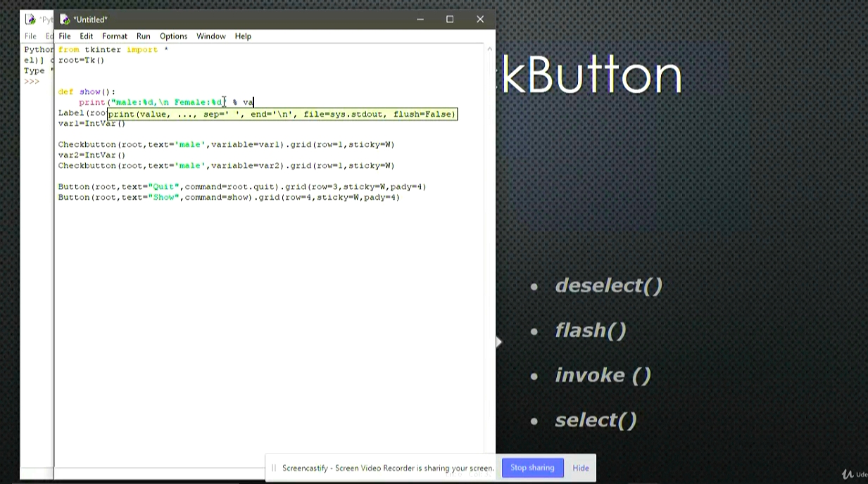
Task: Open File menu of Python Shell window behind
Action: click(x=30, y=36)
